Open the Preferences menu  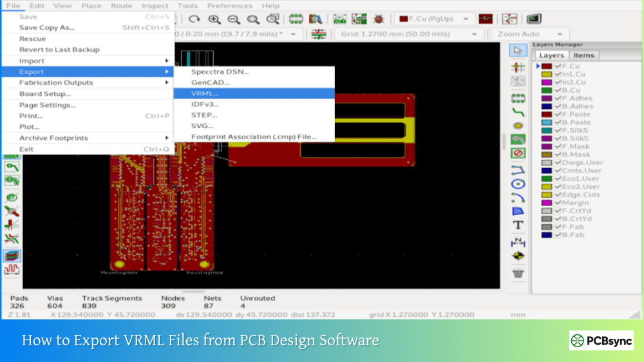[x=230, y=6]
